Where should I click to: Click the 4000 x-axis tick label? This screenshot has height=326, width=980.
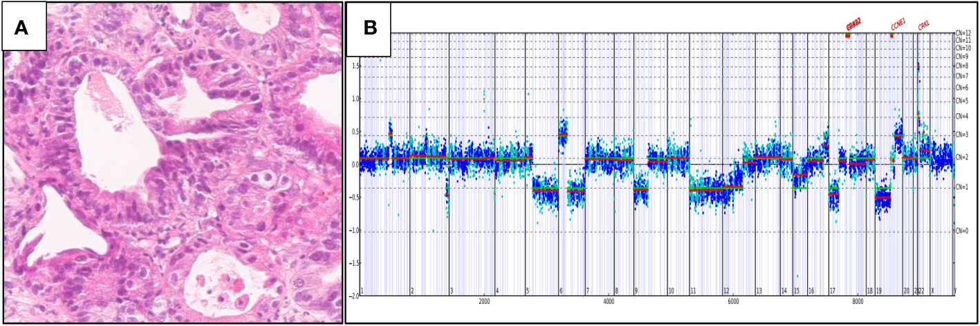tap(609, 302)
